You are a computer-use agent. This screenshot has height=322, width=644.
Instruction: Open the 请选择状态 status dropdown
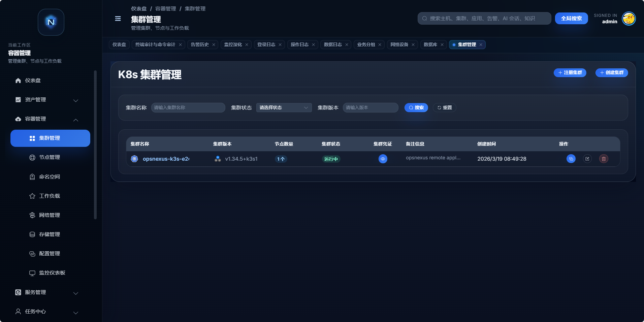click(284, 107)
